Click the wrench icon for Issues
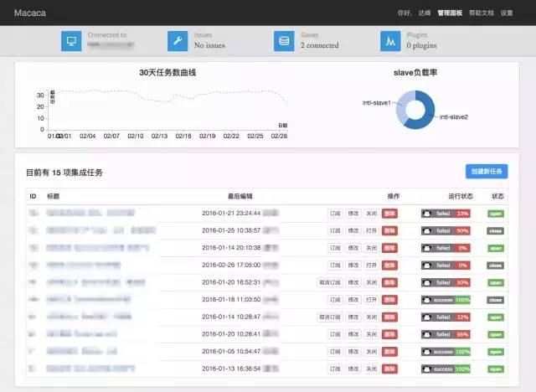 [x=178, y=41]
